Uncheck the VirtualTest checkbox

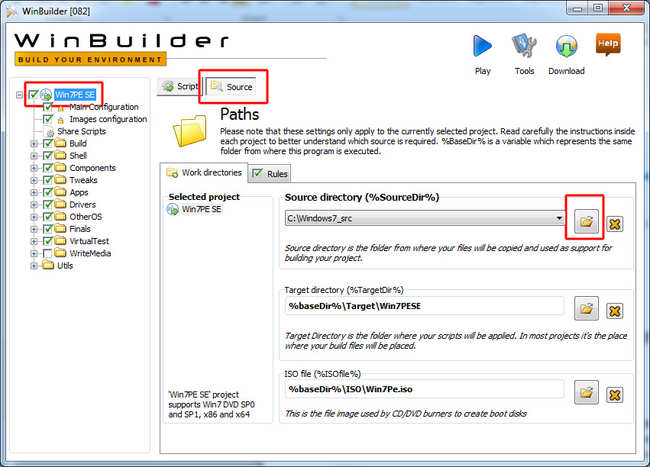(x=48, y=241)
